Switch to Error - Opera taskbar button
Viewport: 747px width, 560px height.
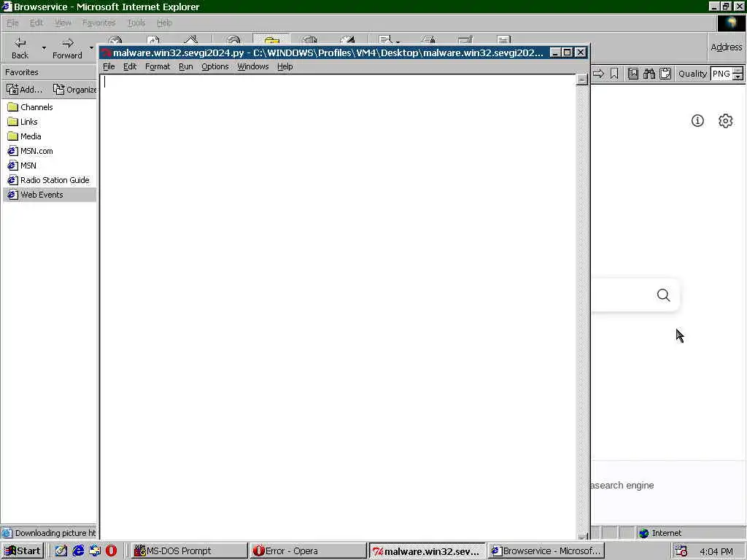pyautogui.click(x=308, y=551)
